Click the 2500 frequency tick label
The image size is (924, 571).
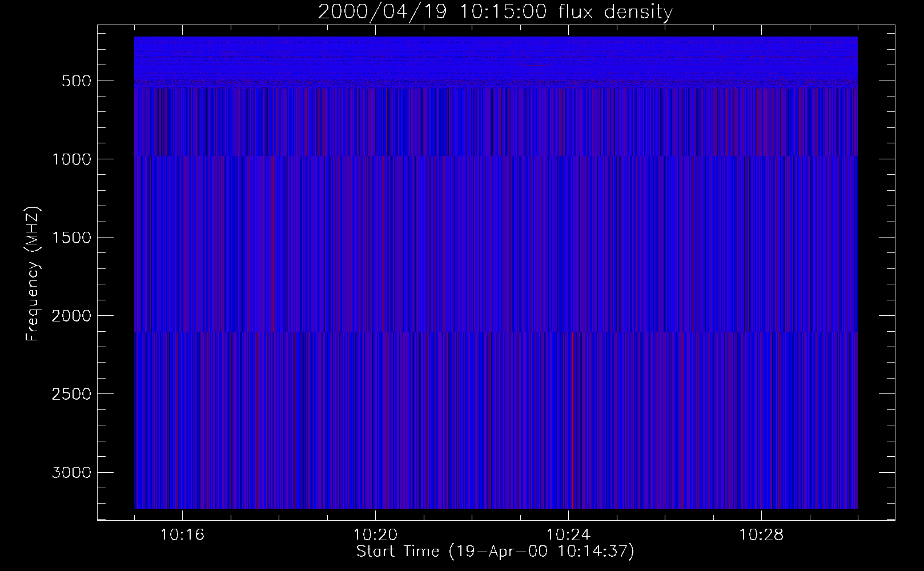(x=71, y=394)
